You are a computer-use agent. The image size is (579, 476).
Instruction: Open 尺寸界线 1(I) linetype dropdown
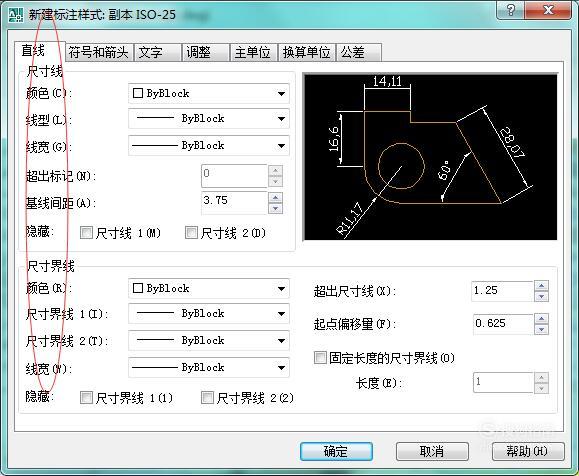209,314
